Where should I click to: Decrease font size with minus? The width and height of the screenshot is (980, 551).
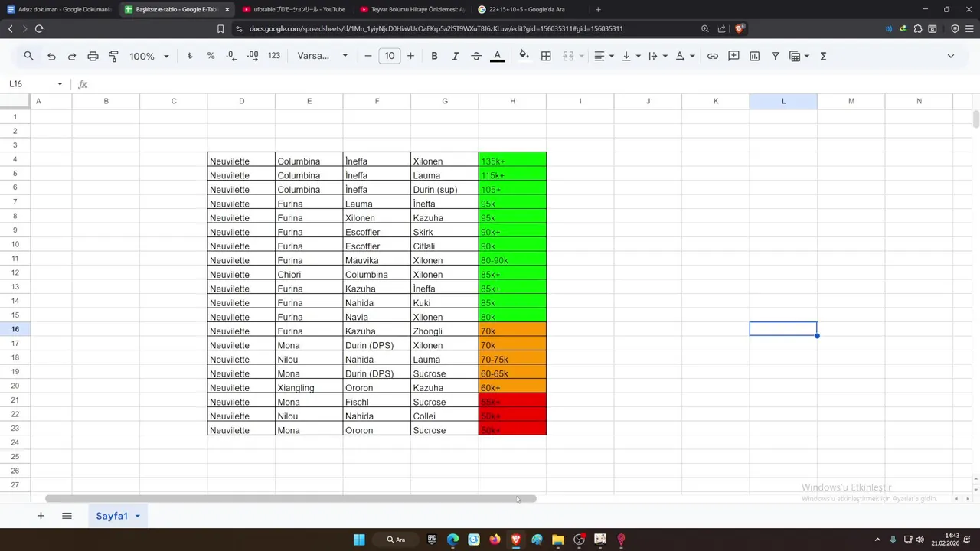click(x=368, y=56)
